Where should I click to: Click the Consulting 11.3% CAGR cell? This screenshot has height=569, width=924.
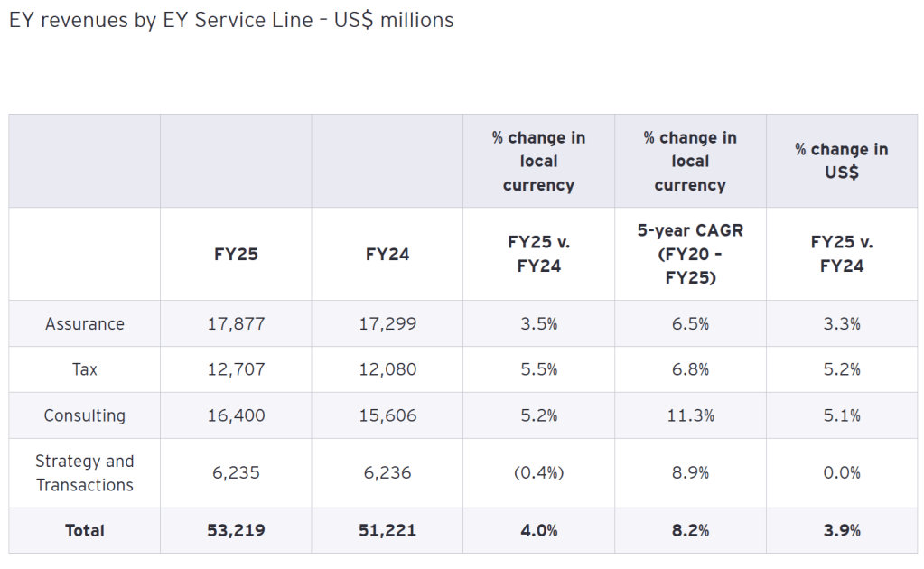(x=690, y=415)
